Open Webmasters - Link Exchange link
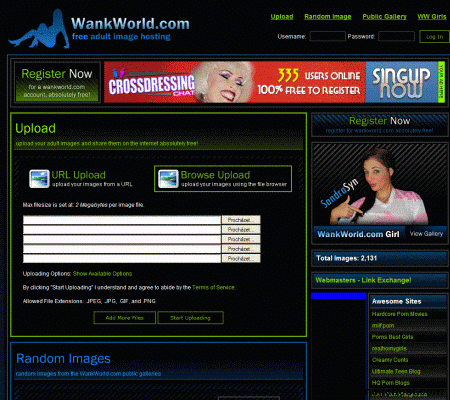This screenshot has height=400, width=450. point(363,280)
